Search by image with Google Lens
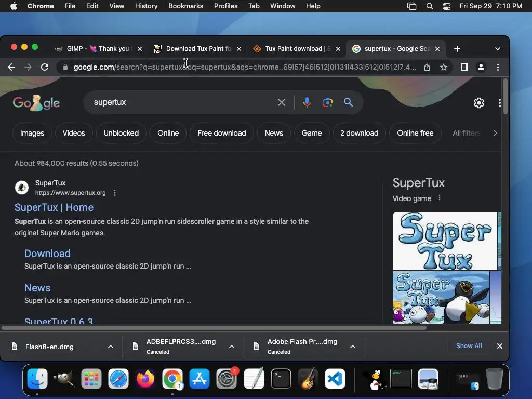Viewport: 532px width, 399px height. pos(327,102)
